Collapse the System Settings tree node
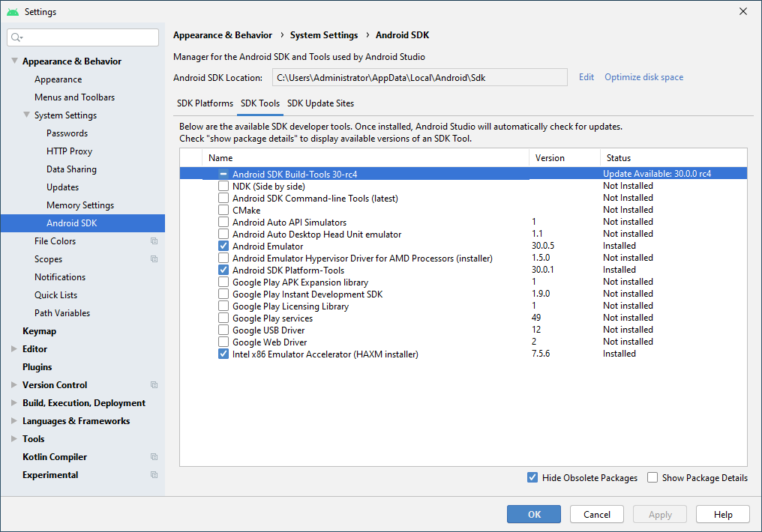The height and width of the screenshot is (532, 762). [x=27, y=115]
